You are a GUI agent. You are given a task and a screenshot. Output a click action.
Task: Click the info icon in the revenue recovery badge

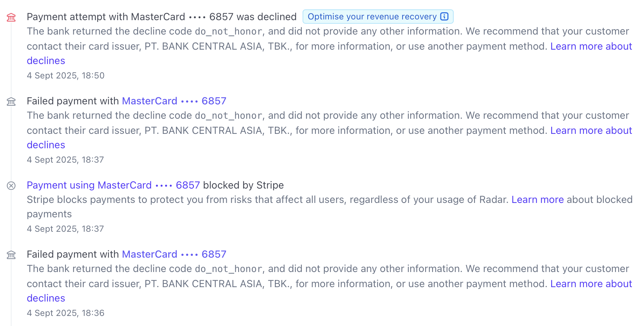click(444, 17)
